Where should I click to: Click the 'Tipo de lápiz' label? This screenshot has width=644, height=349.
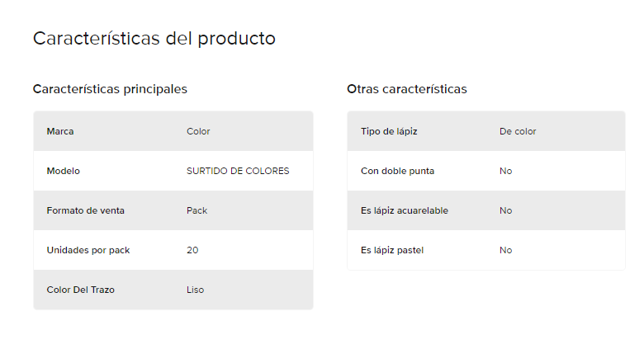[x=389, y=131]
